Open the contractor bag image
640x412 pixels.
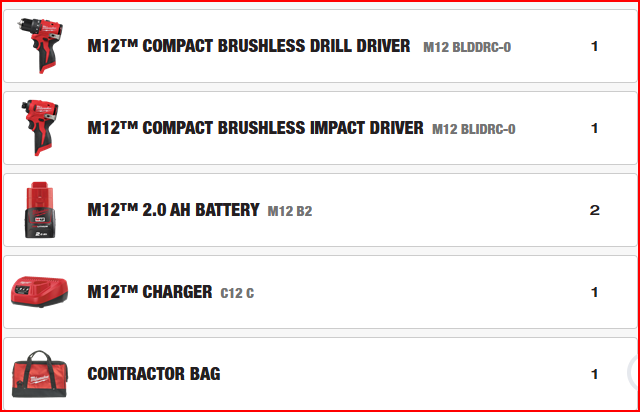(39, 375)
